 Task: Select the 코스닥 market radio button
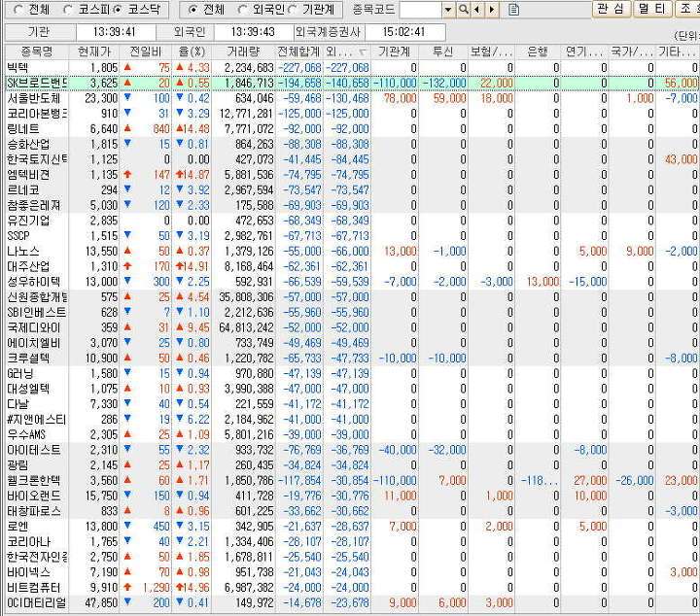pyautogui.click(x=118, y=10)
